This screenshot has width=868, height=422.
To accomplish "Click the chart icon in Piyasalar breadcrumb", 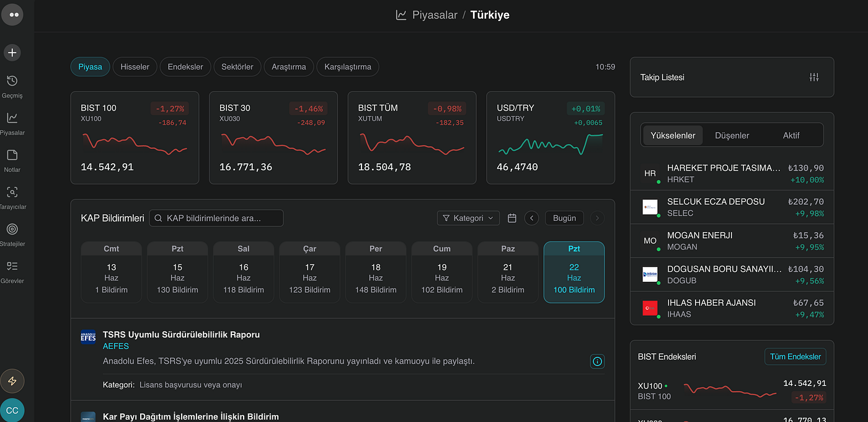I will 401,15.
